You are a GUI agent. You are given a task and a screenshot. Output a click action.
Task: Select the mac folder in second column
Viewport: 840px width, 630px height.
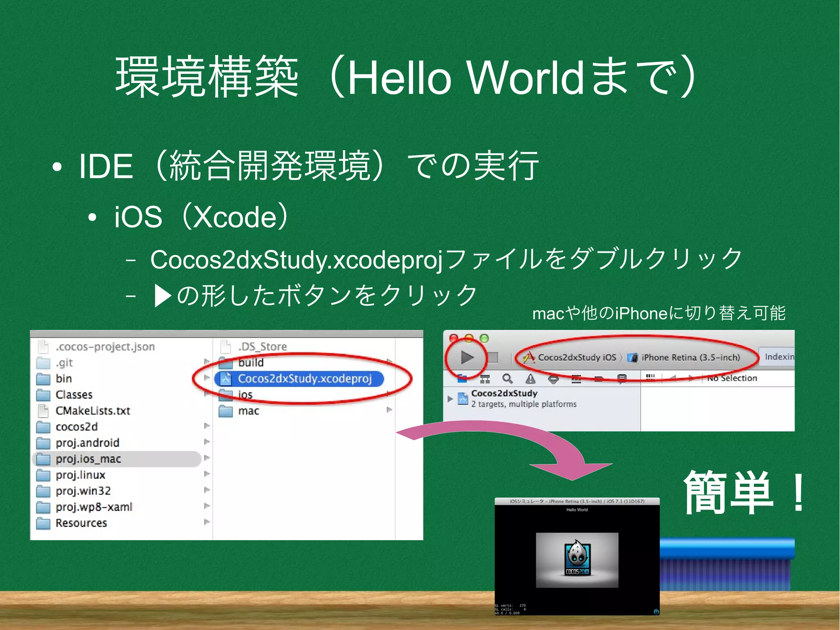point(249,411)
